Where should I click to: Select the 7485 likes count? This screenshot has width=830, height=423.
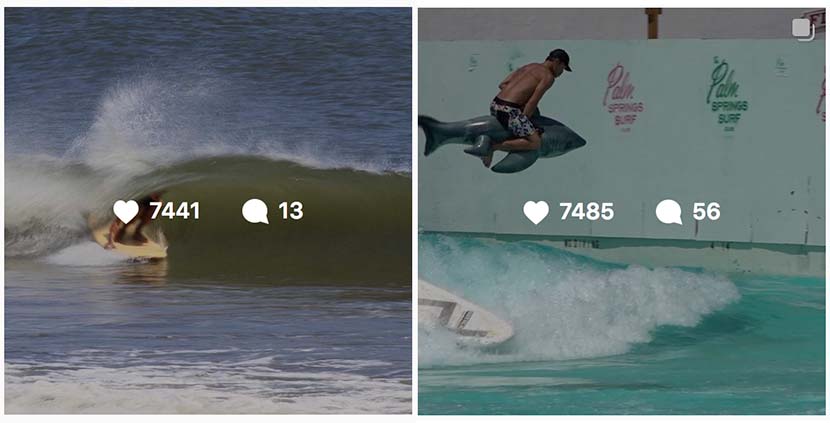(x=587, y=212)
